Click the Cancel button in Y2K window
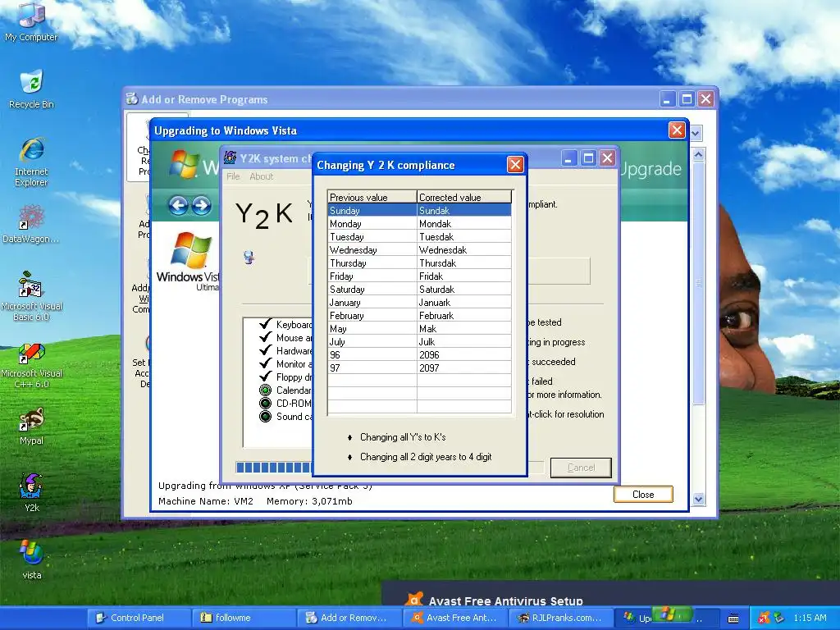The width and height of the screenshot is (840, 630). 581,468
